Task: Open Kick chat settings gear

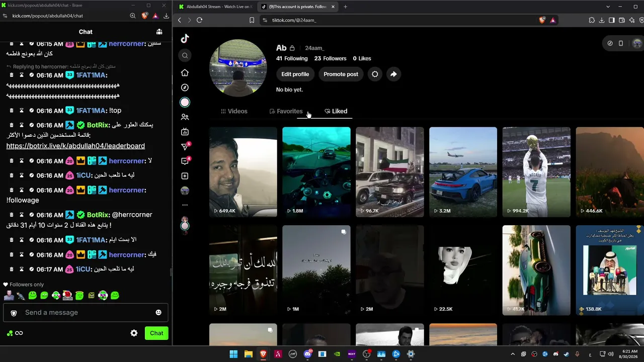Action: (134, 333)
